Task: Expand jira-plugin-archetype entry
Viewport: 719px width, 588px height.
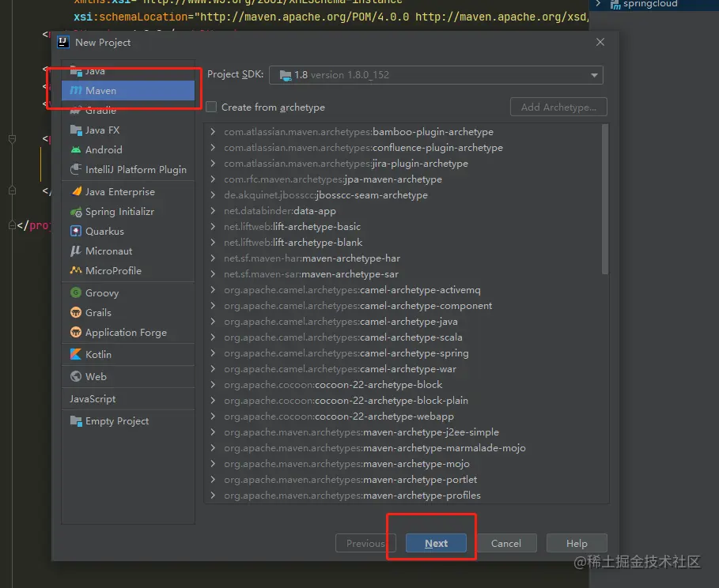Action: [213, 163]
